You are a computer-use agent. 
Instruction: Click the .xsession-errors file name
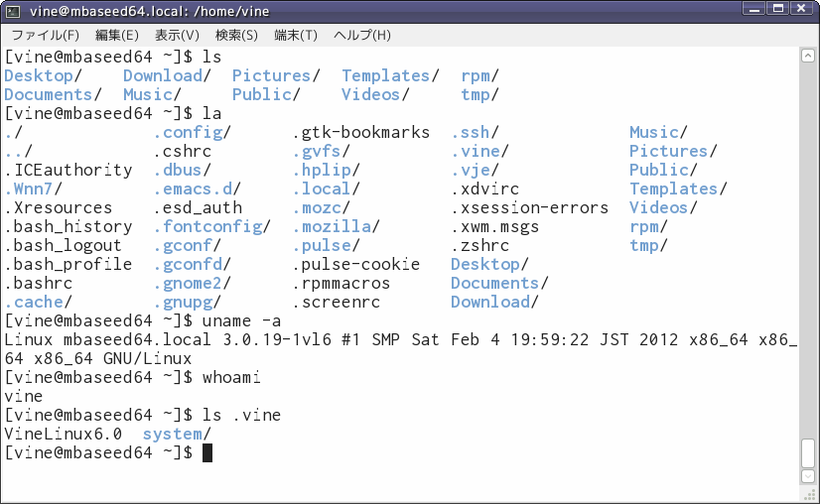[x=530, y=208]
